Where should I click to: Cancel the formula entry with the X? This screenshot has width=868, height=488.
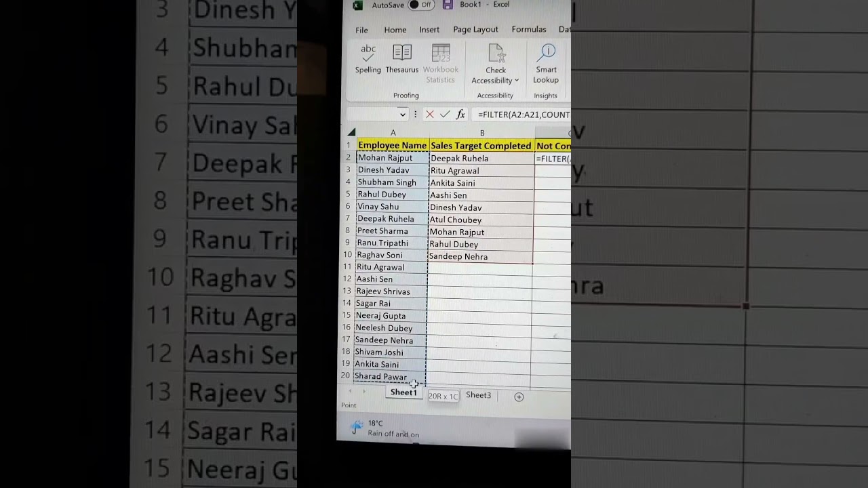[x=429, y=115]
